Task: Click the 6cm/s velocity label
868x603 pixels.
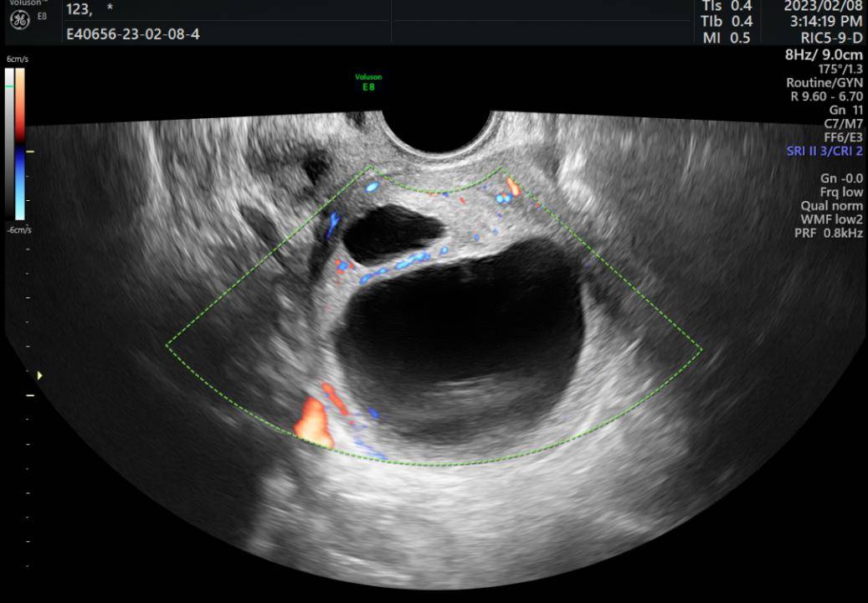Action: coord(18,59)
